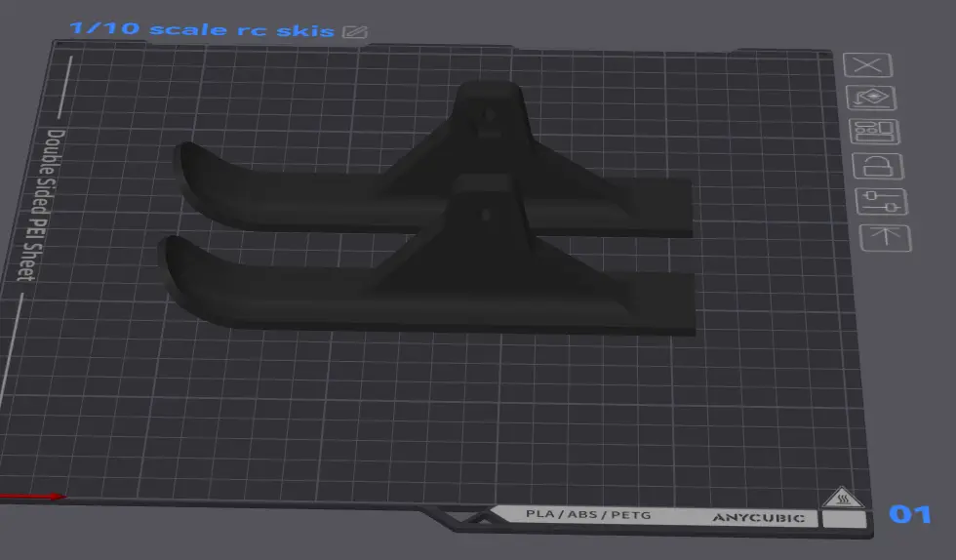The image size is (956, 560).
Task: Auto-orient objects on the plate
Action: 871,99
